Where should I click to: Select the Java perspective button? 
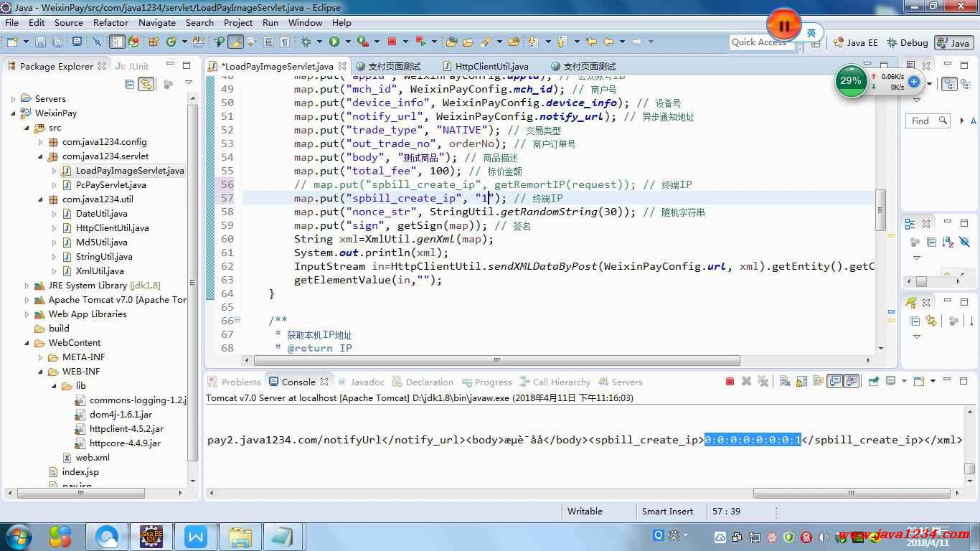coord(953,43)
